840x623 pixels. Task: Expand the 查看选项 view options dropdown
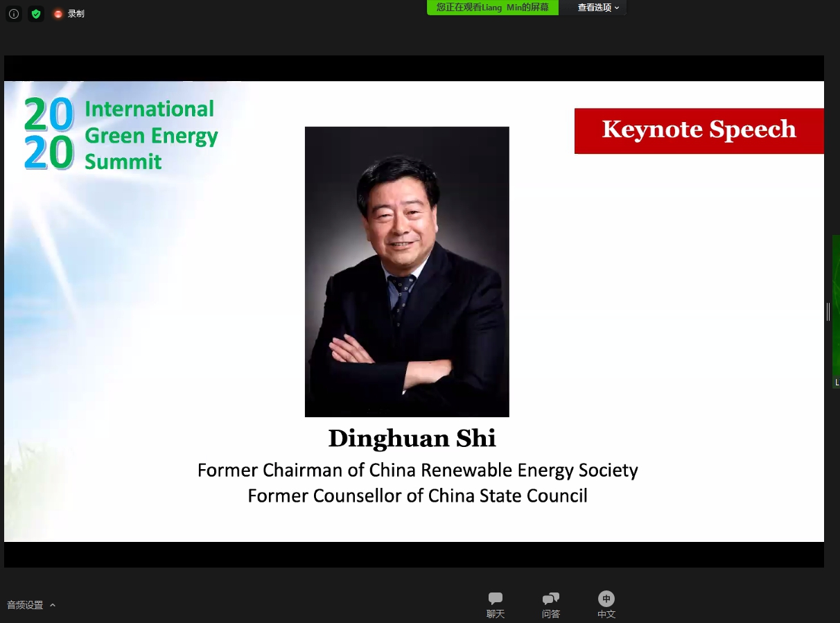[598, 8]
